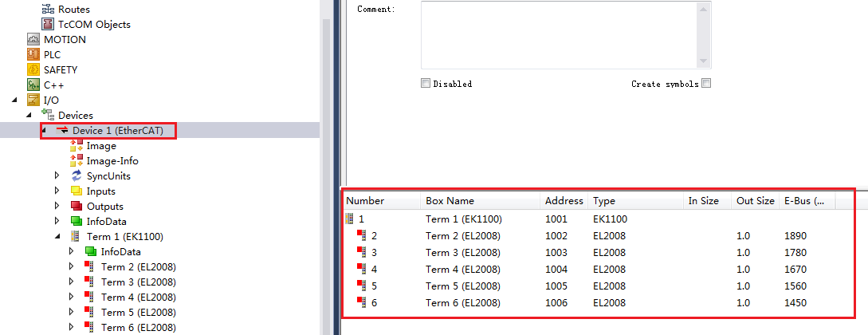Expand the Outputs node
Screen dimensions: 868x335
pos(57,206)
